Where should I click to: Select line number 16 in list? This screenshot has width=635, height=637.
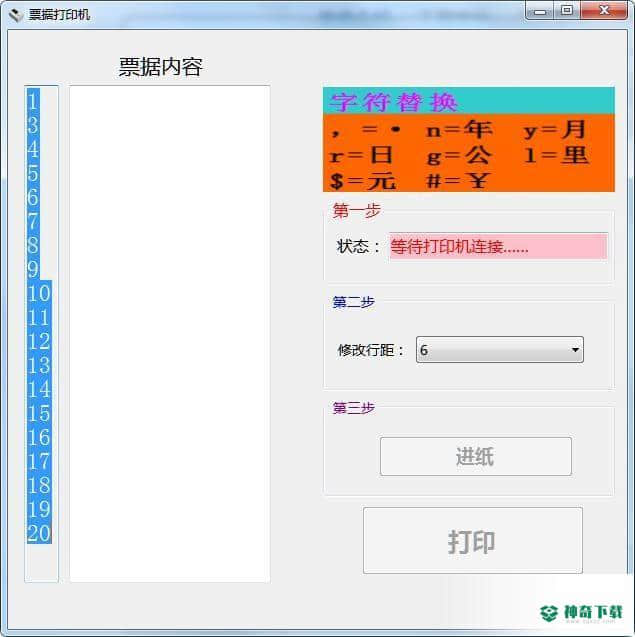click(39, 436)
